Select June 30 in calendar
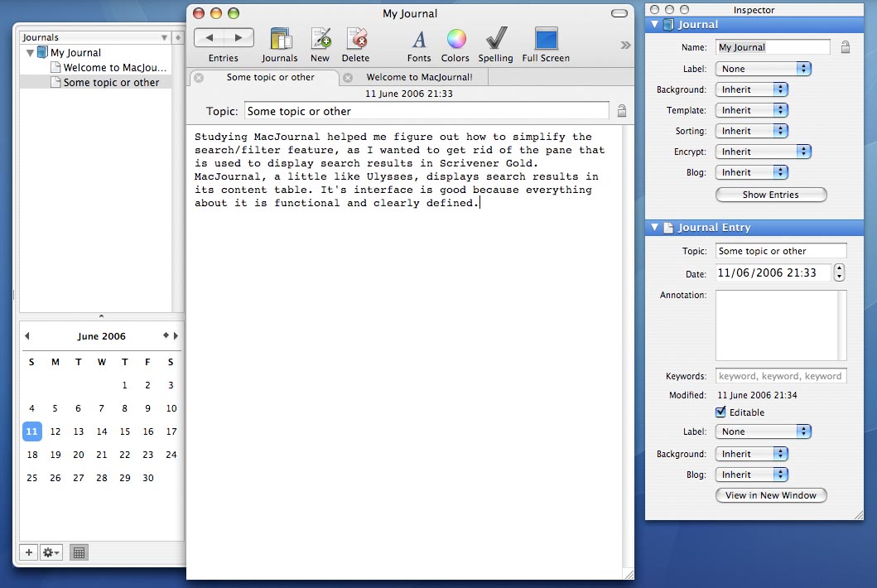 point(147,478)
